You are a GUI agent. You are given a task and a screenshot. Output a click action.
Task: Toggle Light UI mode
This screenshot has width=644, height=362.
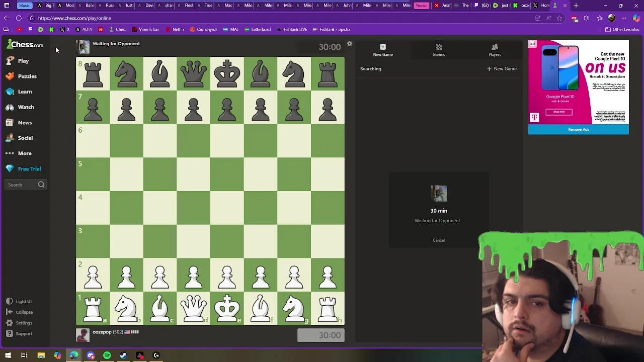(19, 302)
